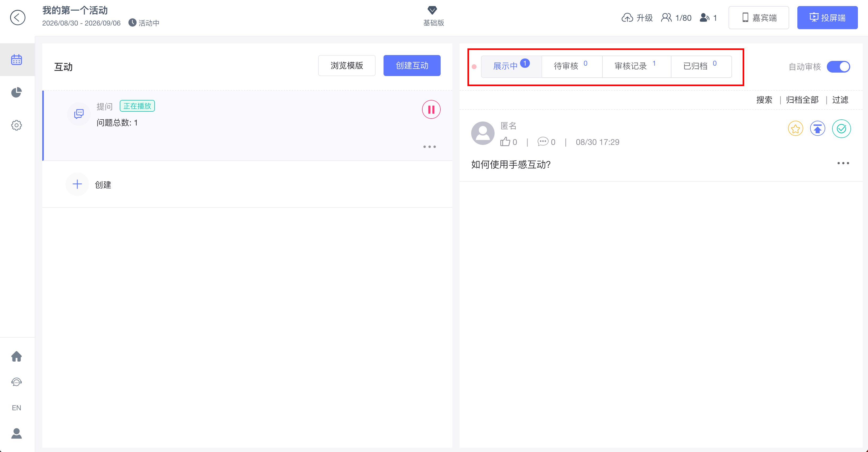Viewport: 868px width, 452px height.
Task: Go back with the circular arrow icon
Action: coord(18,18)
